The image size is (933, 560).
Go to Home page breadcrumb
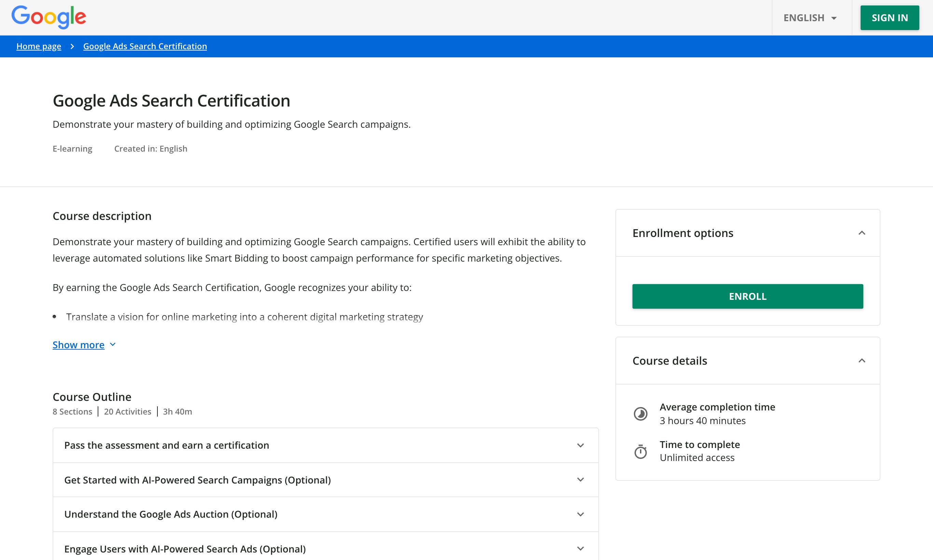click(39, 46)
